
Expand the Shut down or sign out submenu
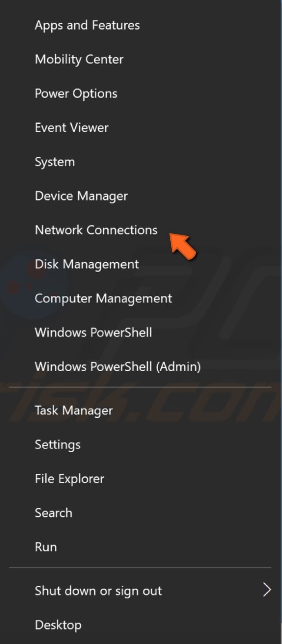tap(267, 590)
